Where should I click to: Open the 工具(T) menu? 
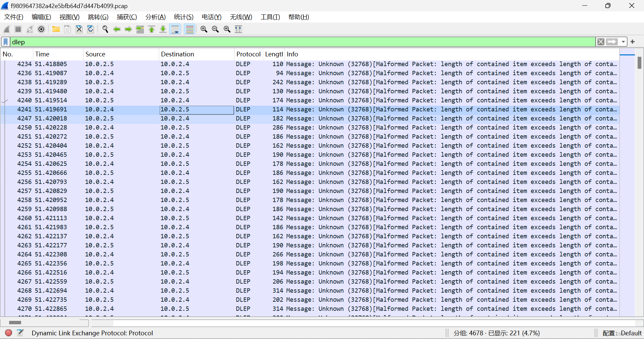pyautogui.click(x=270, y=17)
